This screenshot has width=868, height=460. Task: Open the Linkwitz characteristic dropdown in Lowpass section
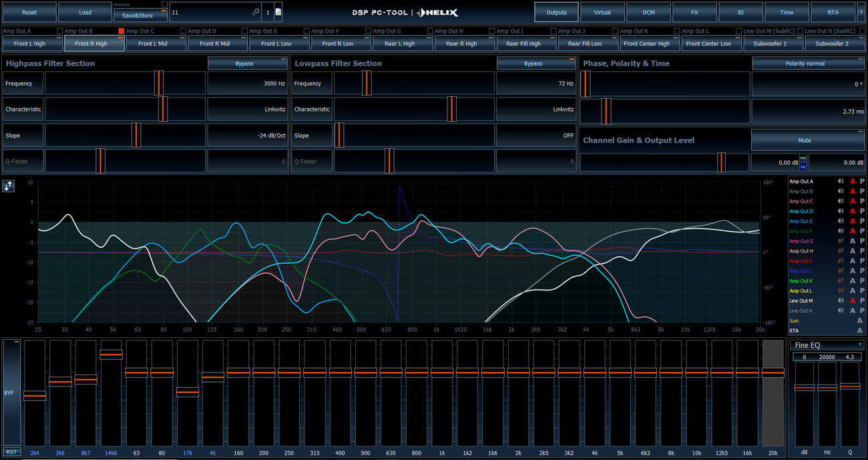536,109
